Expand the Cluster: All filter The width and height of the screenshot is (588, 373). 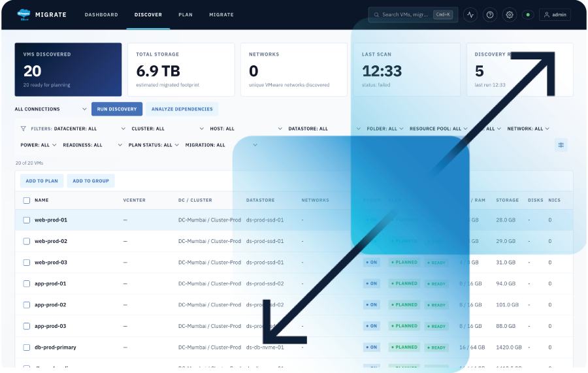tap(168, 129)
